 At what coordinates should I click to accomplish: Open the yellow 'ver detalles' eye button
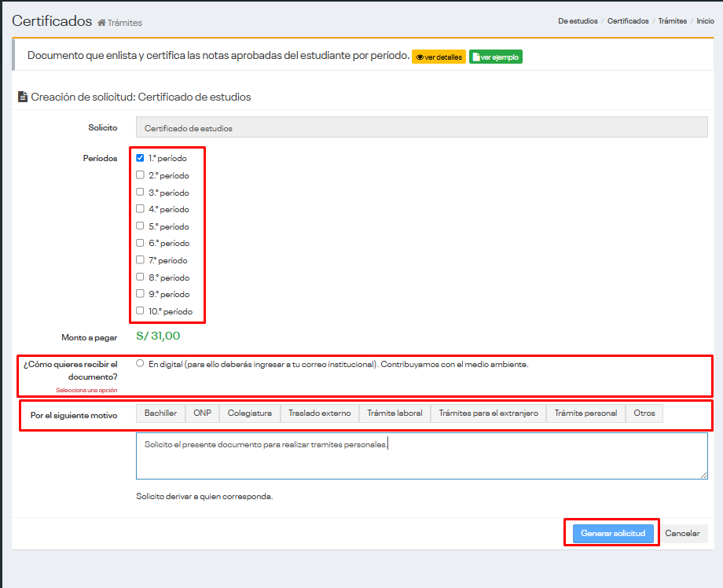(439, 57)
